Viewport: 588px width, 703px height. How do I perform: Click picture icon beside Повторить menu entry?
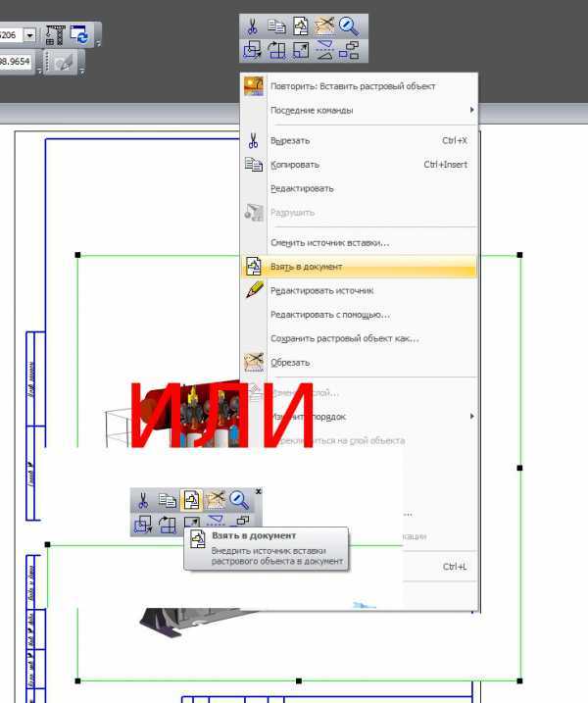(x=254, y=86)
